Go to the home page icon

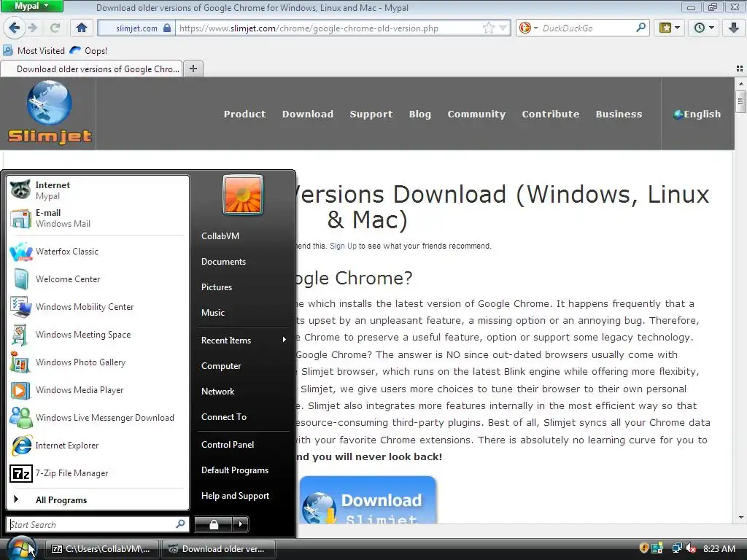pos(82,28)
